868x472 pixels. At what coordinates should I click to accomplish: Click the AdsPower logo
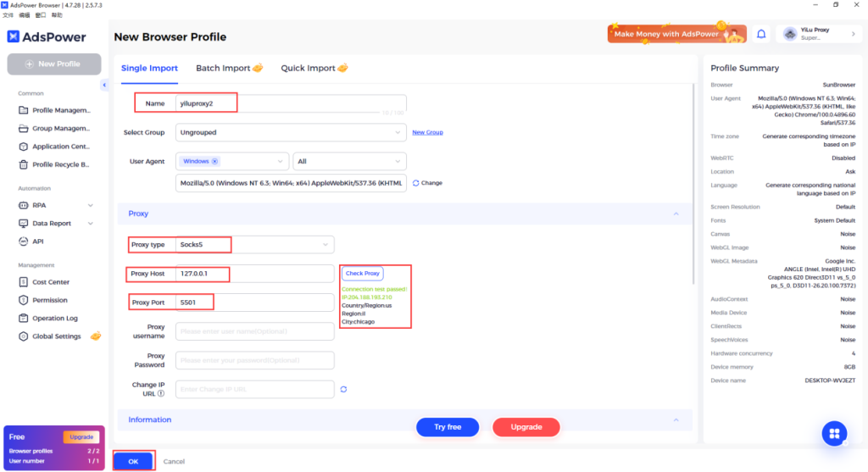pos(47,37)
